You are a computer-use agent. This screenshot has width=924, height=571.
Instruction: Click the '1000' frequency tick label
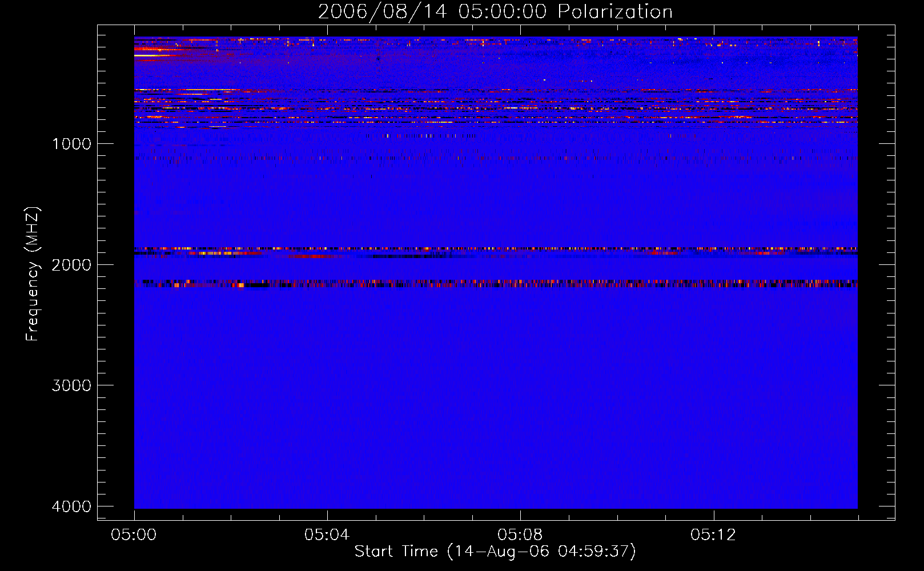click(x=71, y=143)
